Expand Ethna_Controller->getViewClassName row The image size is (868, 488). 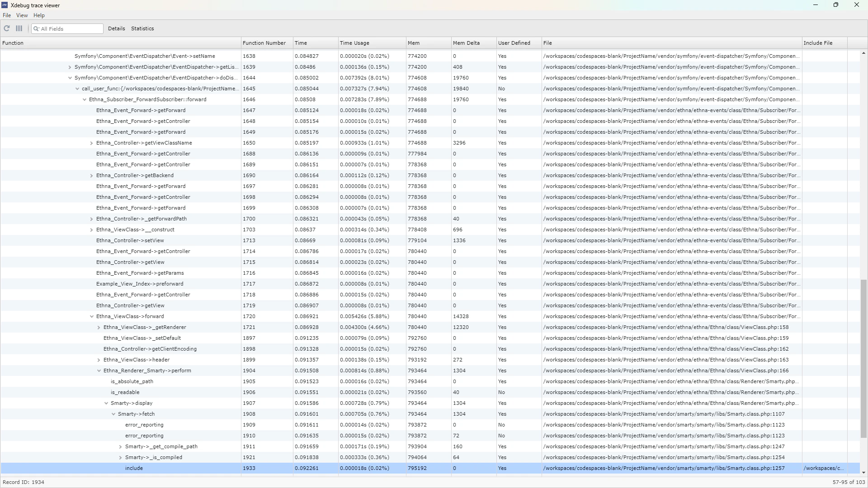tap(91, 143)
